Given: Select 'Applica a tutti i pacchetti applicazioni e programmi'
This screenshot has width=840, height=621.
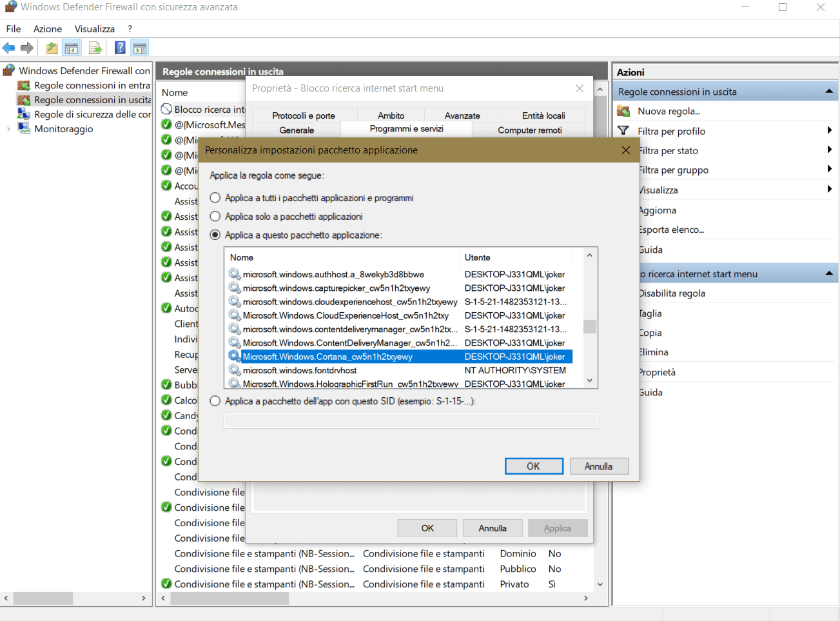Looking at the screenshot, I should [215, 198].
